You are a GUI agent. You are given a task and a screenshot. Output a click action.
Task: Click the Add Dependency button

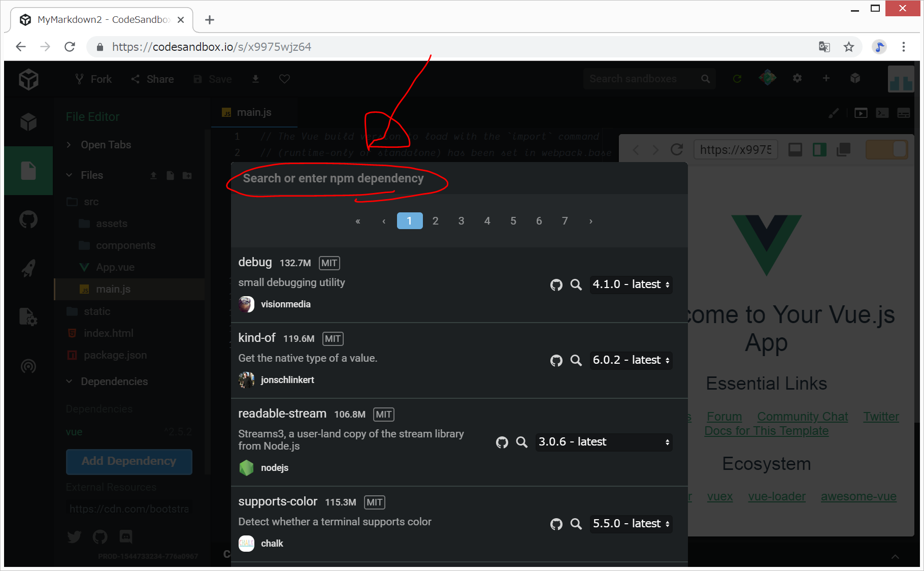coord(129,461)
